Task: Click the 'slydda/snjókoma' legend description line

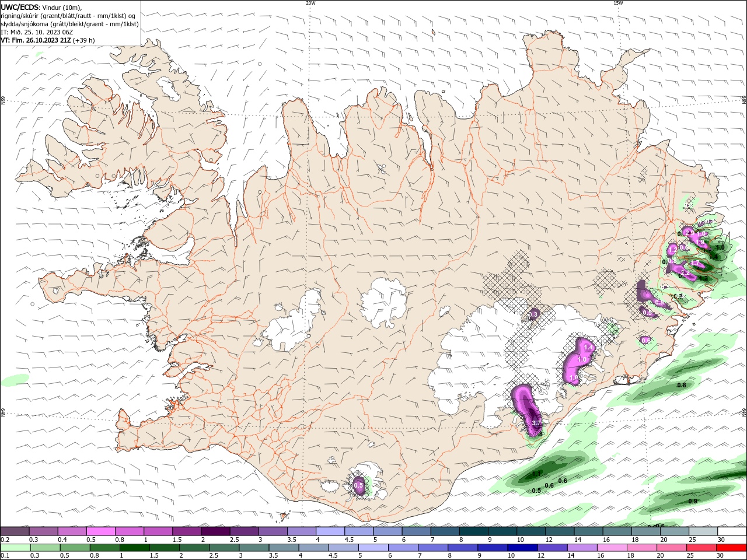Action: coord(70,24)
